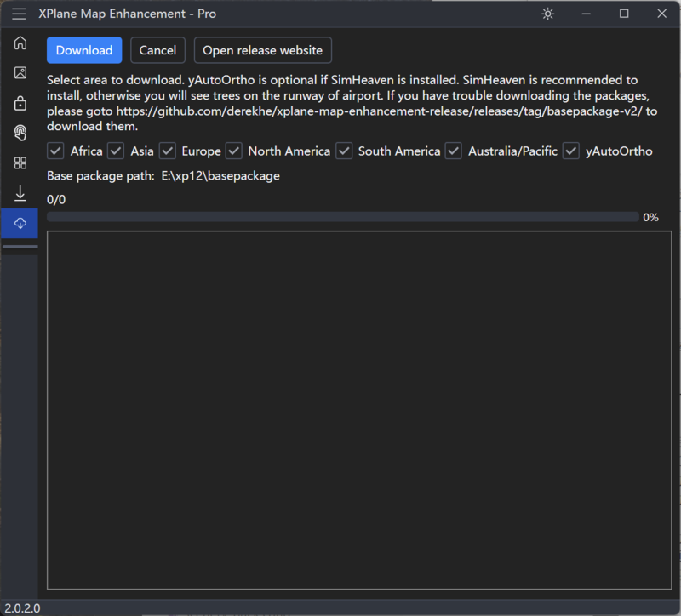Click the E:\xp12\basepackage path text
The image size is (681, 616).
220,176
